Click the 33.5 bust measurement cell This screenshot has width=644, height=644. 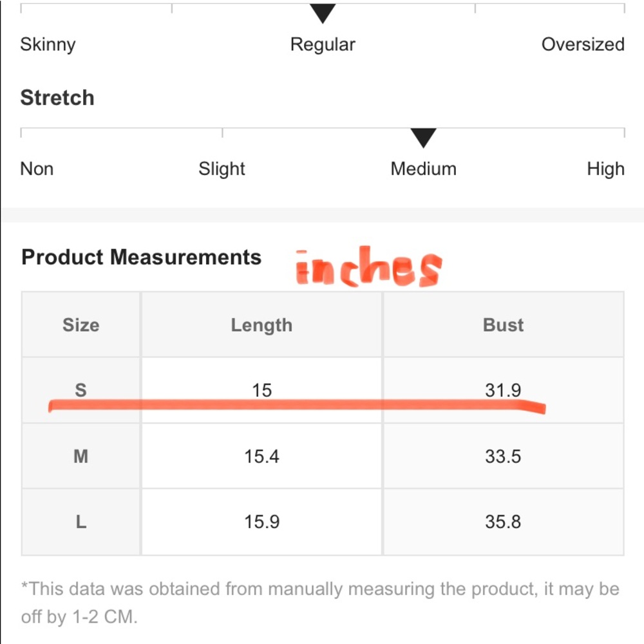point(503,457)
